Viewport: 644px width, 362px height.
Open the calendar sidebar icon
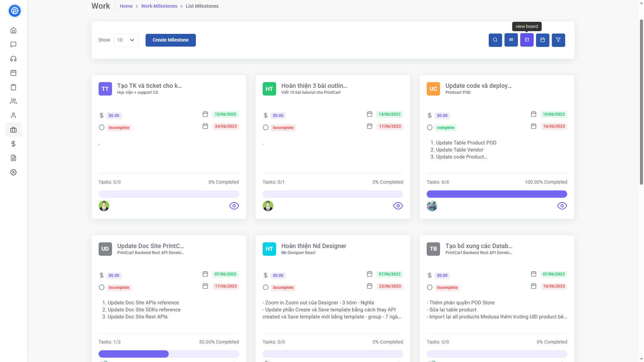coord(13,73)
